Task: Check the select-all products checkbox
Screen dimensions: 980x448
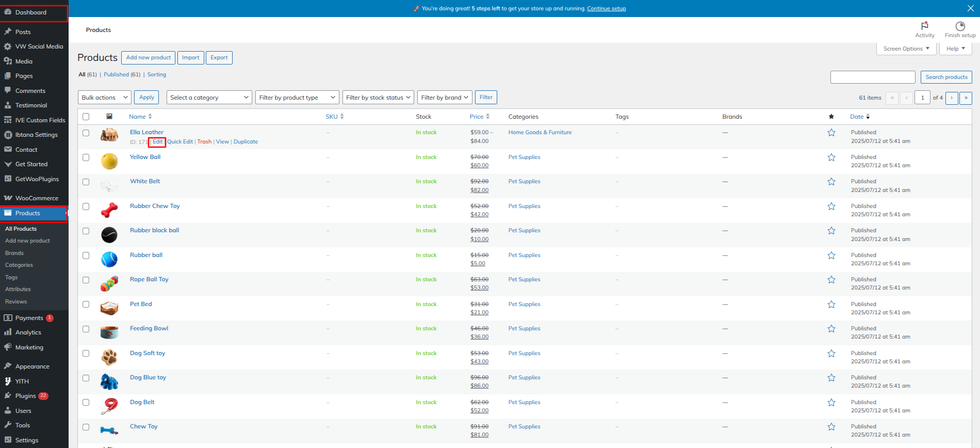Action: (x=86, y=117)
